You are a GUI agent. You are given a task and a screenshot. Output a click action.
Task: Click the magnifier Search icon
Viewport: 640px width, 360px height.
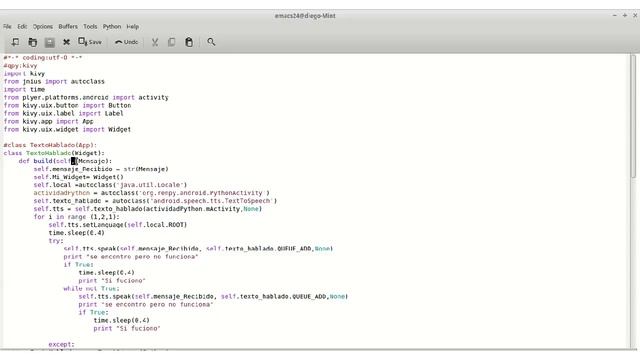(211, 42)
